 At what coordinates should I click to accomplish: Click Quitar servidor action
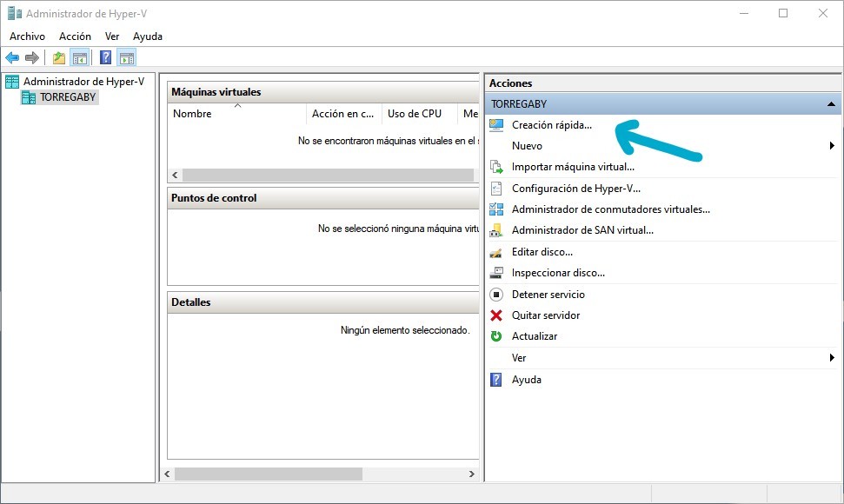click(x=546, y=315)
